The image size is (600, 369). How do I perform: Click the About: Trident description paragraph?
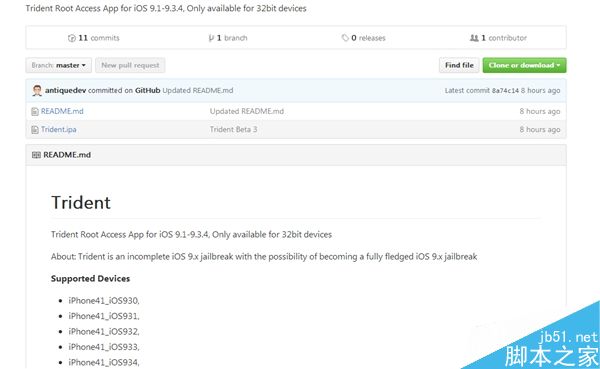(264, 256)
